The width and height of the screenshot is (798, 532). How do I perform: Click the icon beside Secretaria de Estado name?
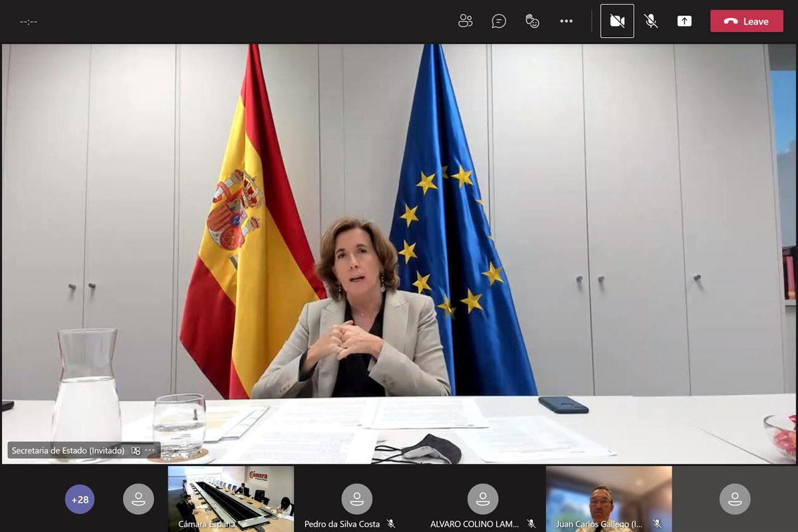[136, 451]
